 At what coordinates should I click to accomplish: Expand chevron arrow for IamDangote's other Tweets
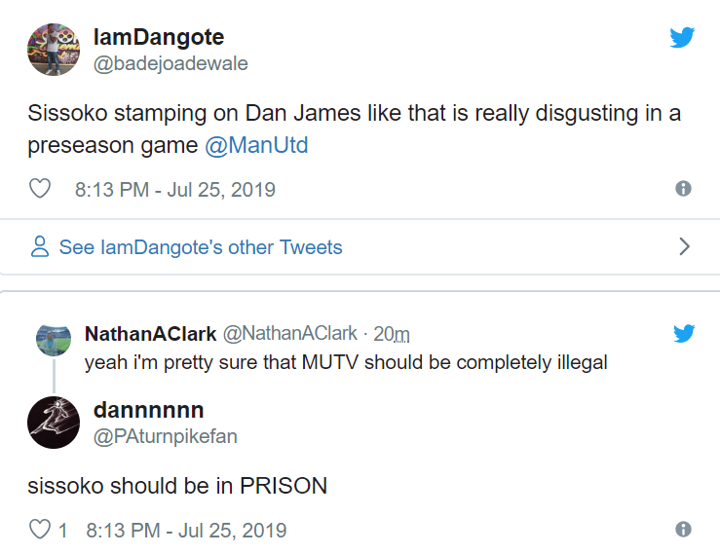684,247
